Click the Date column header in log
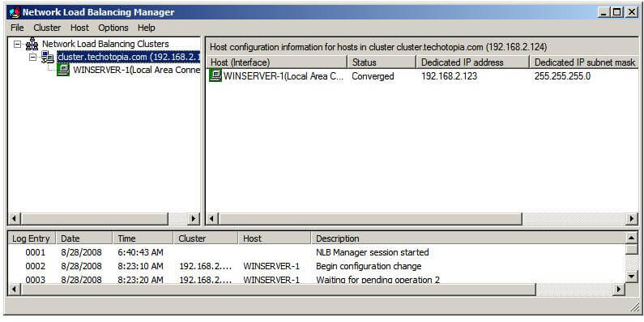644x322 pixels. coord(84,238)
